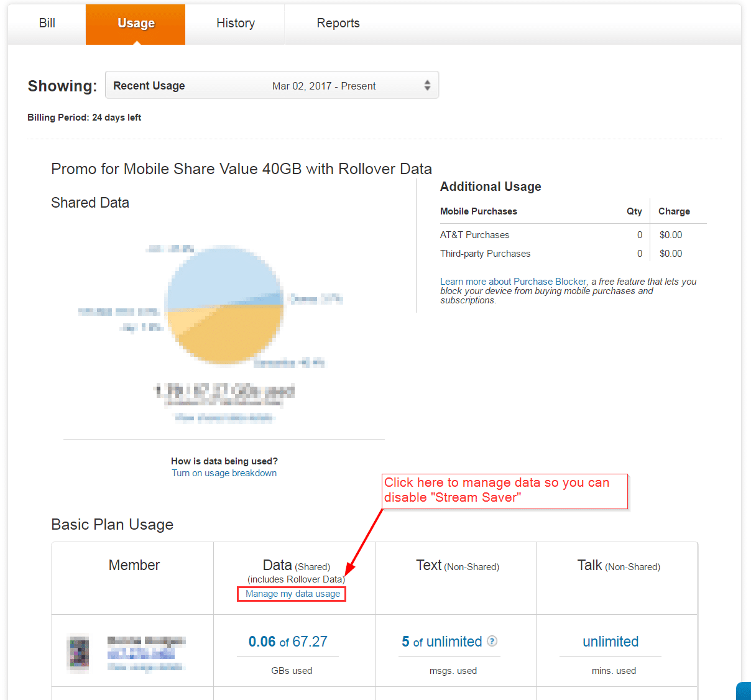Open the Bill tab
The height and width of the screenshot is (700, 751).
tap(47, 24)
